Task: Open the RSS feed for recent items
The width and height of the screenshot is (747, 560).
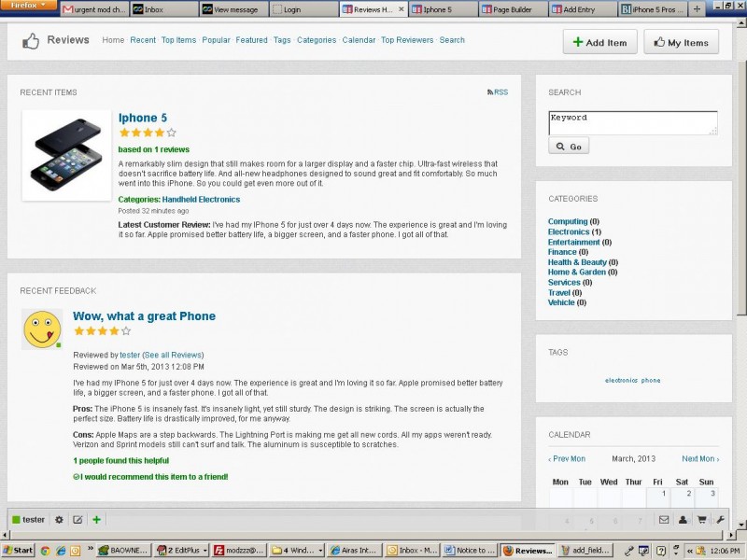Action: pos(498,91)
